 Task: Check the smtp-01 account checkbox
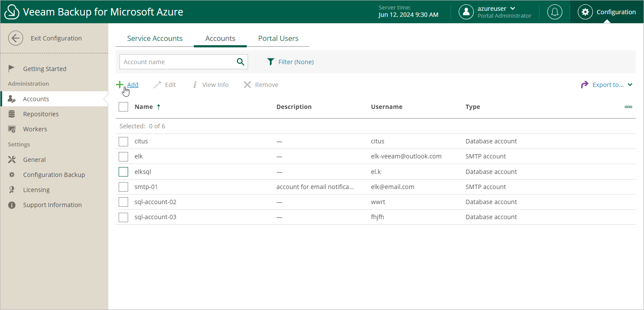123,187
